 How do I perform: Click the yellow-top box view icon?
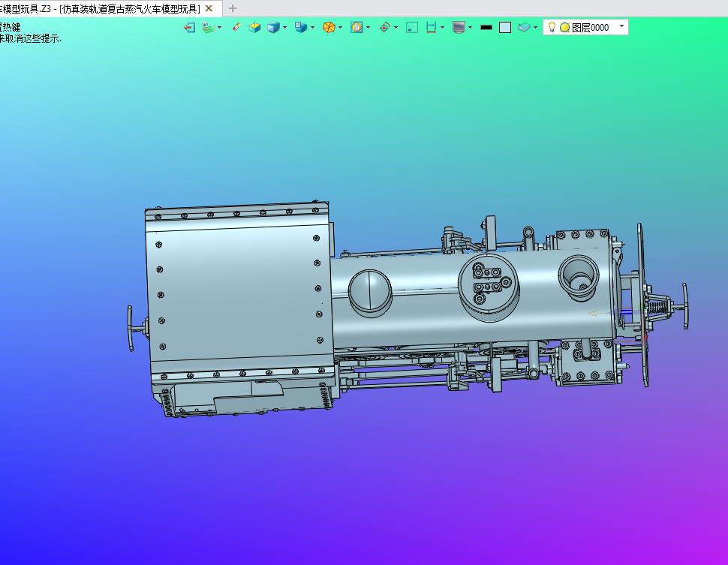[254, 28]
